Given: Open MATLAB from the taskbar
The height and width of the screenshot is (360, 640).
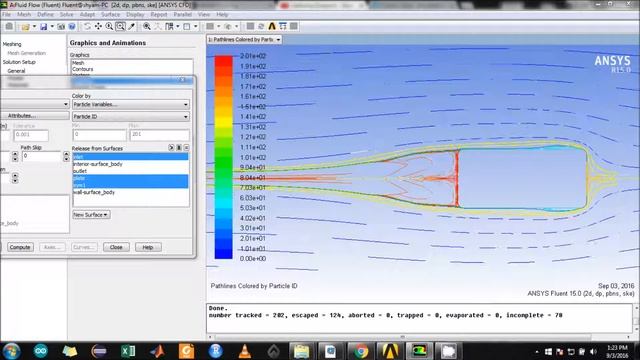Looking at the screenshot, I should 157,351.
